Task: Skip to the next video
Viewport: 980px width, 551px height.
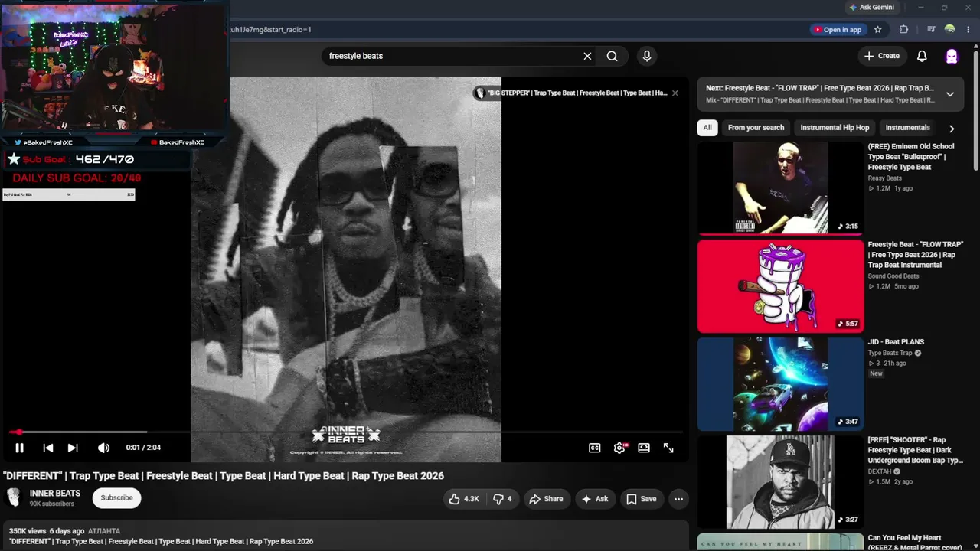Action: point(73,448)
